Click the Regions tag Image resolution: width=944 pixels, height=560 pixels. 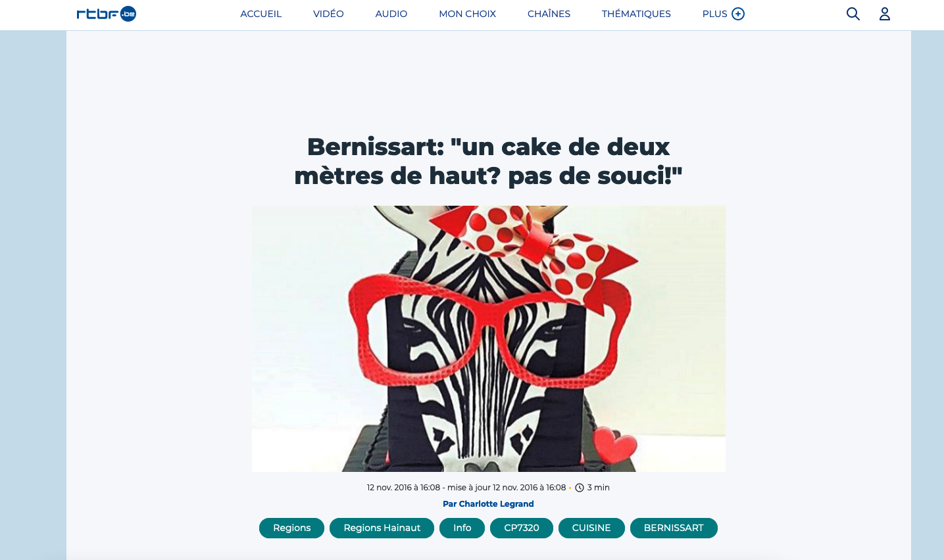(292, 528)
